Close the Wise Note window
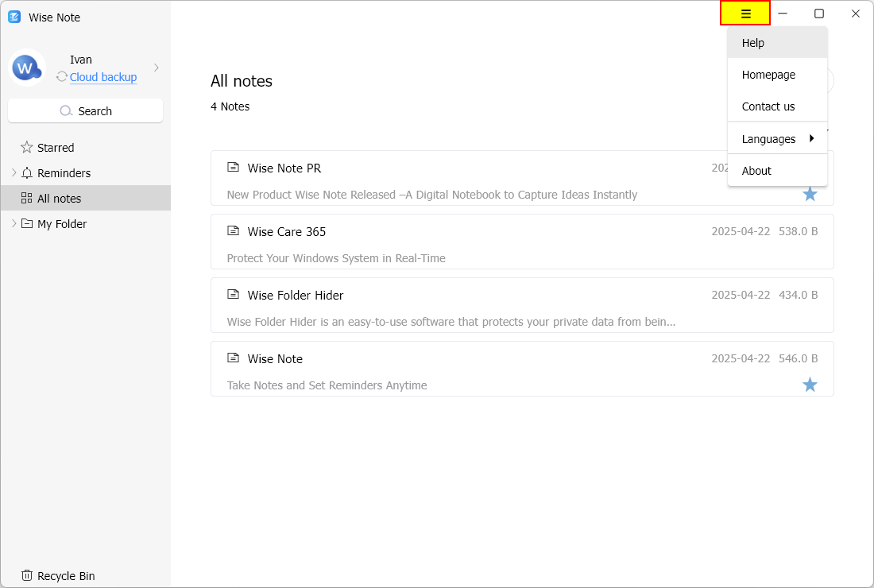Screen dimensions: 874x588 [855, 14]
